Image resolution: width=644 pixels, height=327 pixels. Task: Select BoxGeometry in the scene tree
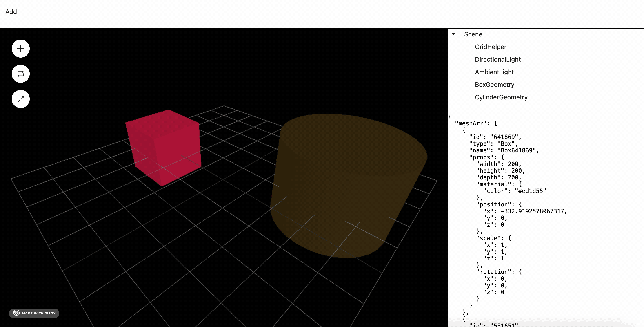(x=495, y=85)
